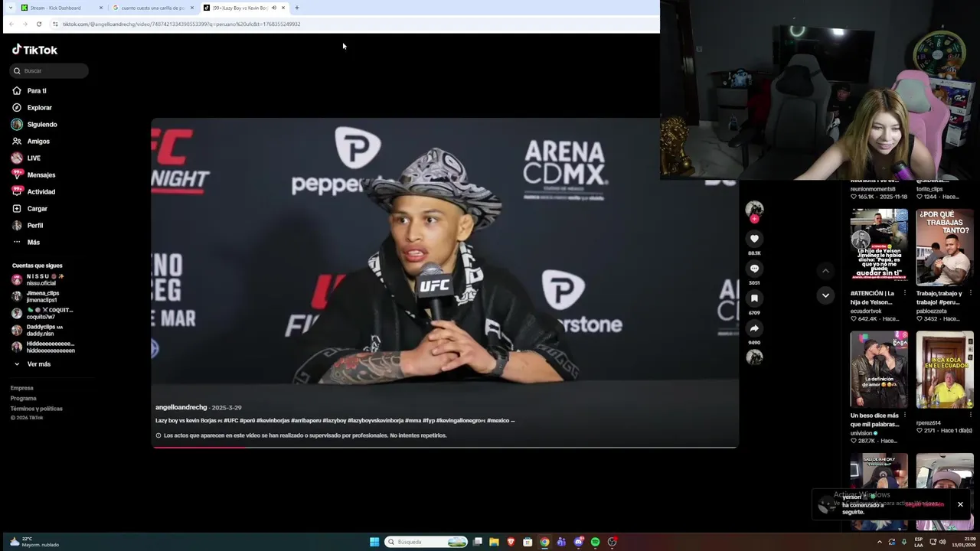Open Brave browser from taskbar
Viewport: 980px width, 551px height.
tap(511, 542)
